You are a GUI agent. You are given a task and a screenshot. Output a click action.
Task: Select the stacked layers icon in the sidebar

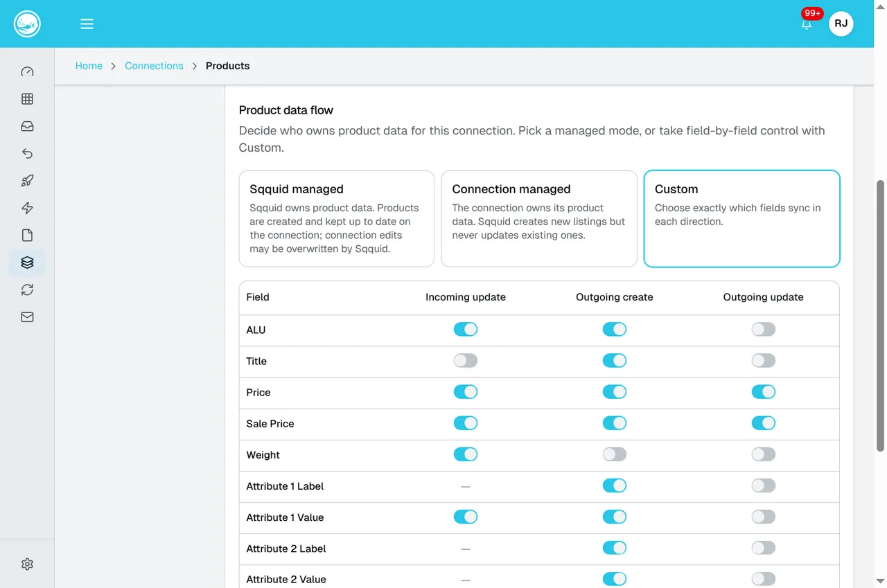pyautogui.click(x=27, y=262)
